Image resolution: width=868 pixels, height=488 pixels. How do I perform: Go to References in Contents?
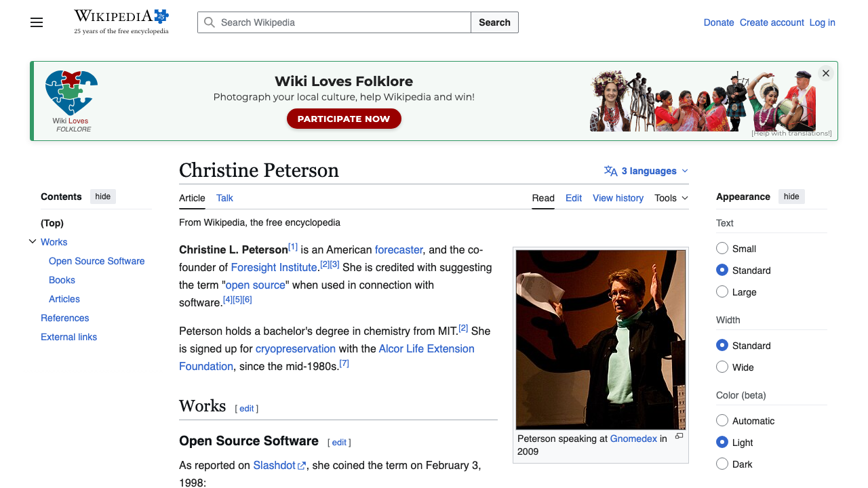(65, 318)
